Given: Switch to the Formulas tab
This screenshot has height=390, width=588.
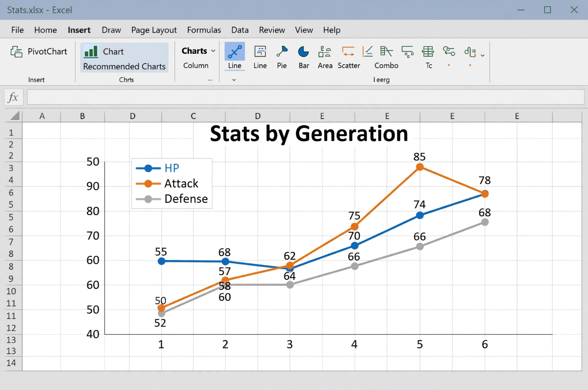Looking at the screenshot, I should [x=204, y=30].
